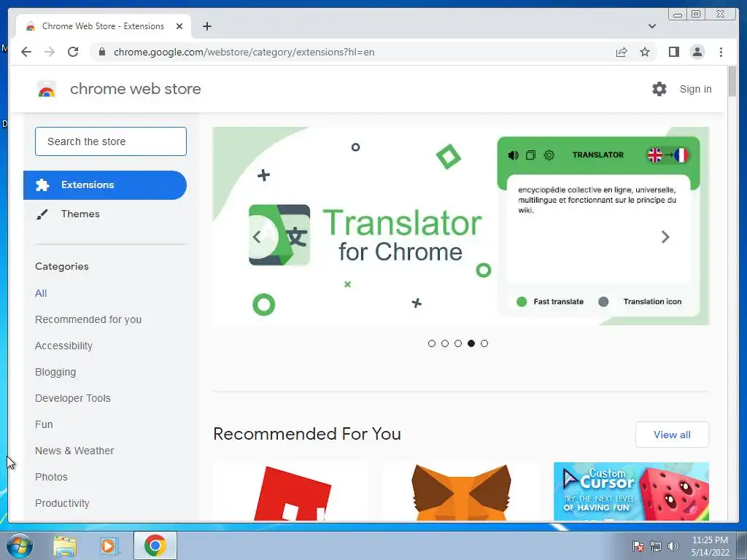Select second carousel dot
This screenshot has height=560, width=747.
pos(445,343)
